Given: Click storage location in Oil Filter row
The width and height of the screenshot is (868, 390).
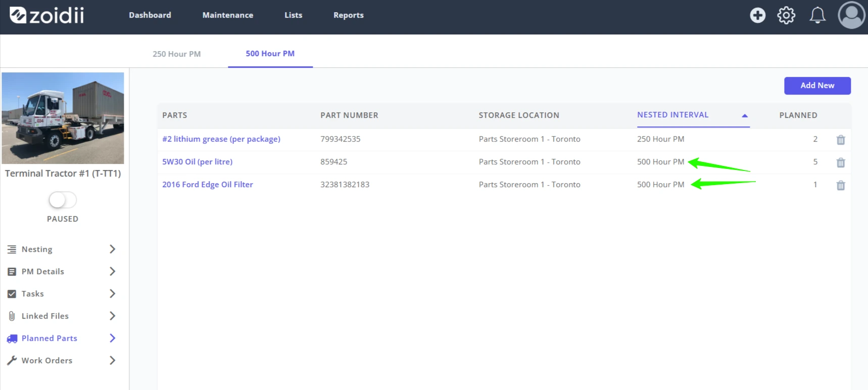Looking at the screenshot, I should tap(529, 184).
